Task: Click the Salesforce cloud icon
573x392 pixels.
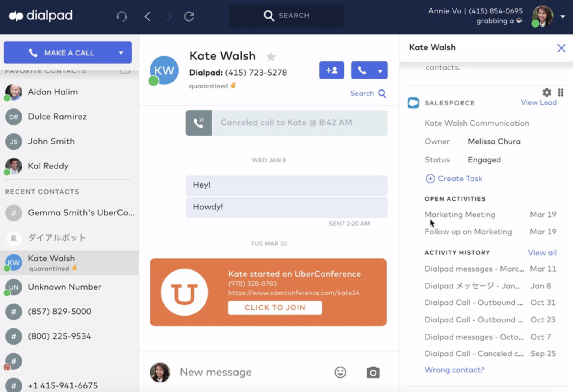Action: [x=413, y=103]
